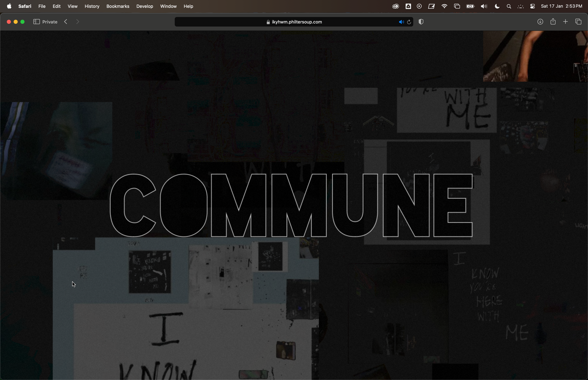Open the privacy report shield icon

[x=421, y=22]
